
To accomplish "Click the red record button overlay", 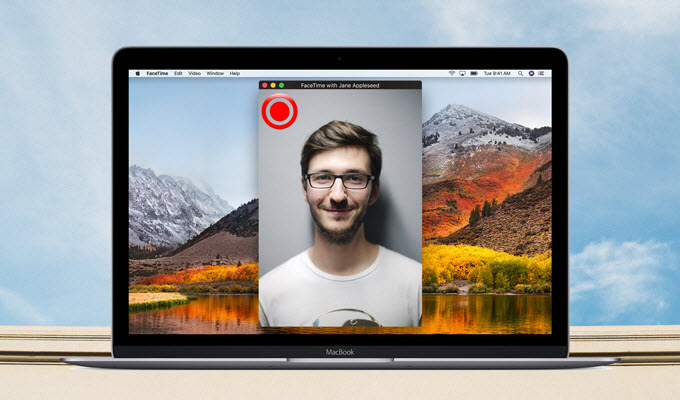I will 279,112.
